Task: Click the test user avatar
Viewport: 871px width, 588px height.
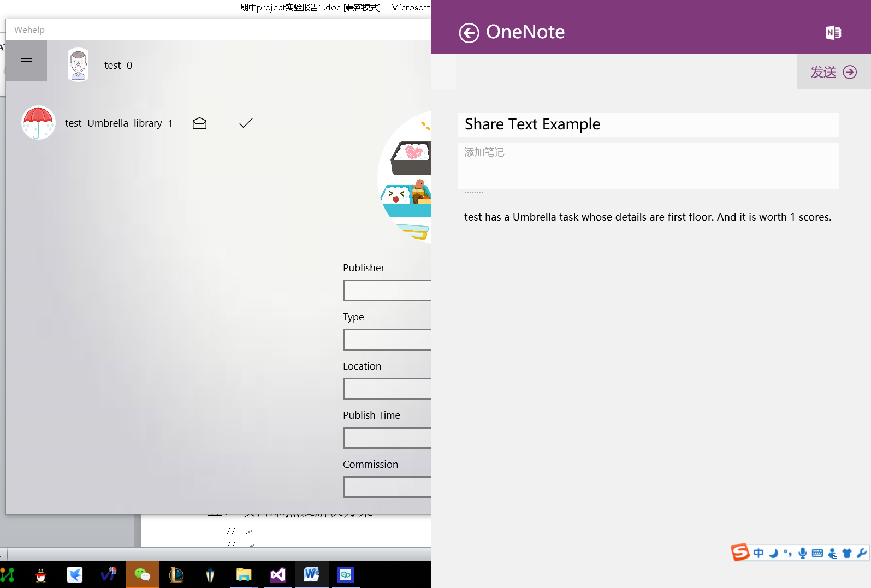Action: [x=78, y=64]
